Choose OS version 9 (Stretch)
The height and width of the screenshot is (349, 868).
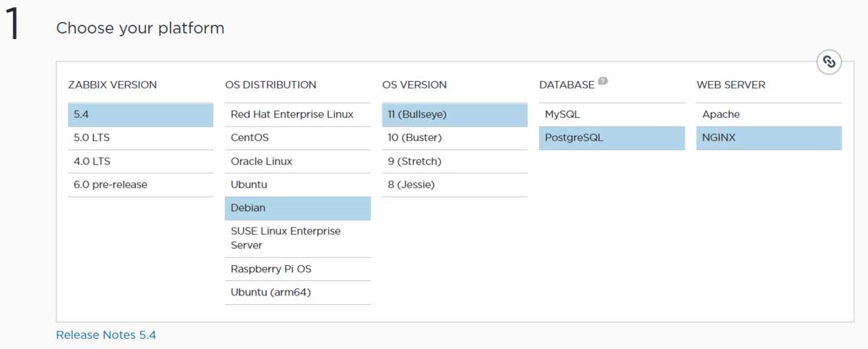[x=454, y=161]
